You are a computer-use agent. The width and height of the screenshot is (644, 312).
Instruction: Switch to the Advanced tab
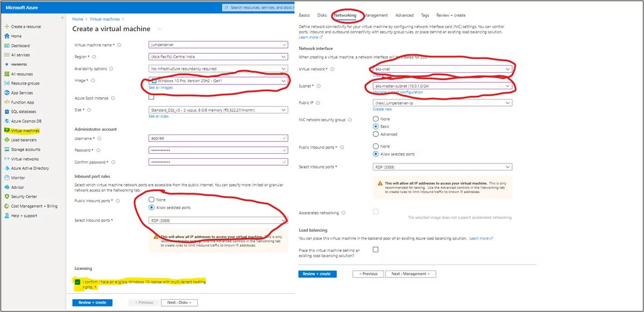404,15
